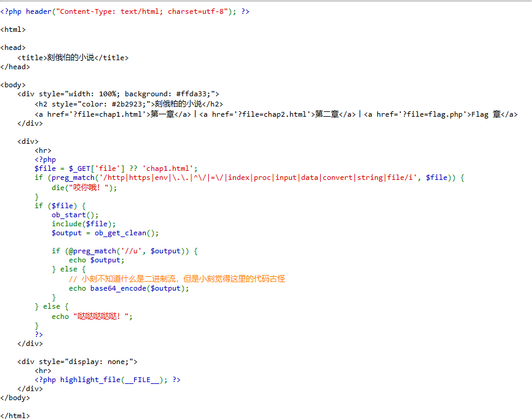Click the div style="display: none;" line
The width and height of the screenshot is (532, 420).
point(78,362)
